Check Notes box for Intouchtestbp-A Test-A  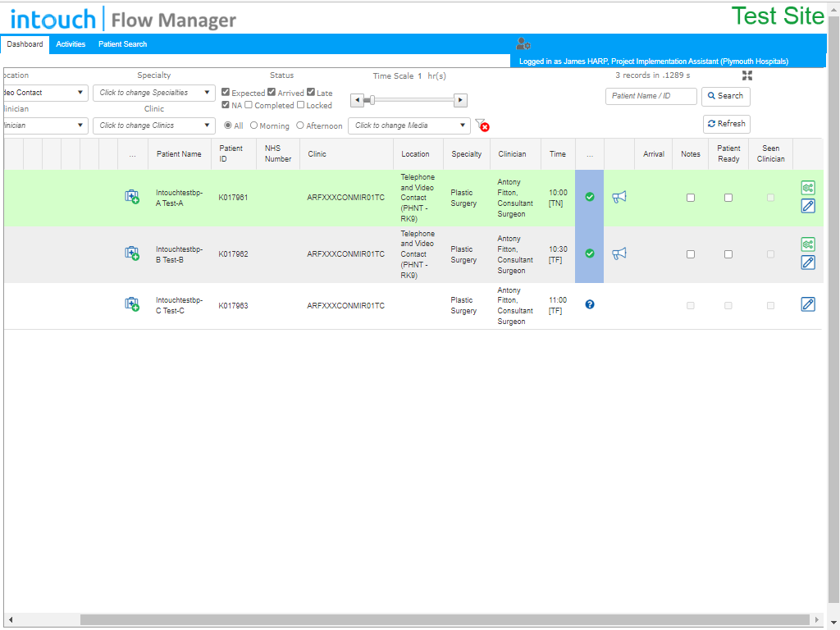pyautogui.click(x=691, y=198)
